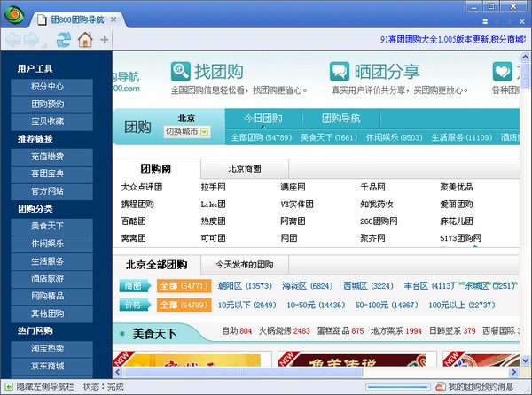Click 生活服务 (11109) in the teal bar
Screen dimensions: 532x395
462,137
